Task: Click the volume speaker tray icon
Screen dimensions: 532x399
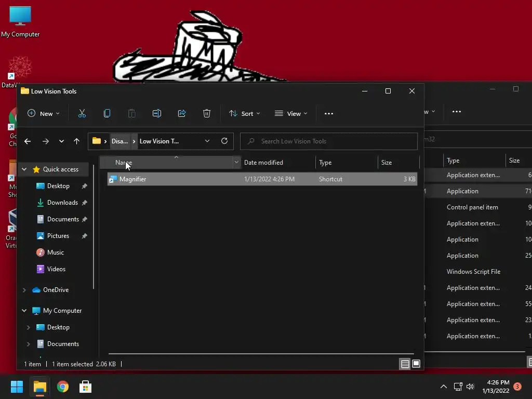Action: pos(470,387)
